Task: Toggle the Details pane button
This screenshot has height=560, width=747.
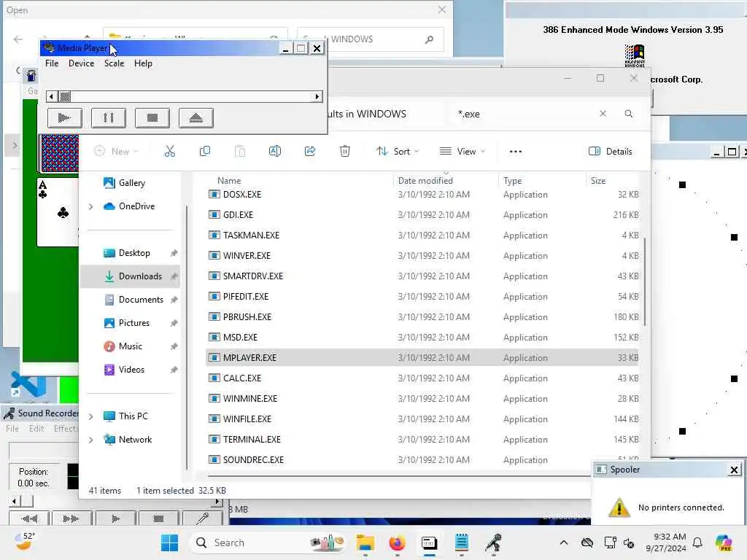Action: coord(611,152)
